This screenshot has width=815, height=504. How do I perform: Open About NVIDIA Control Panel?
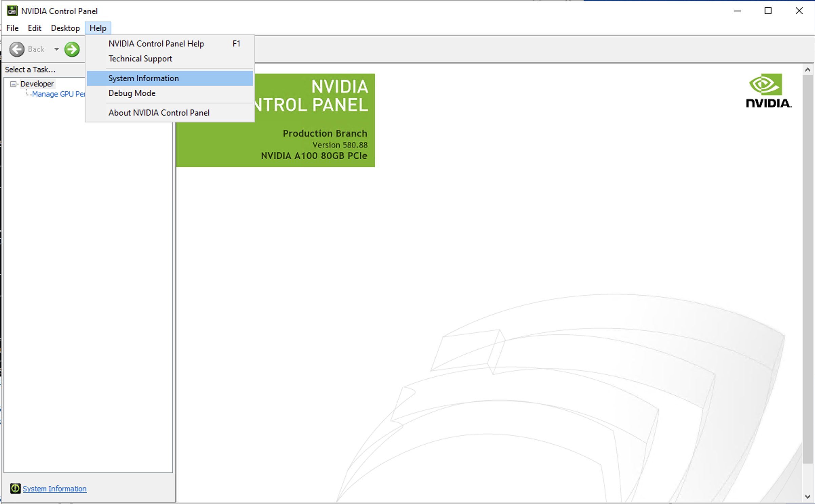pos(159,113)
